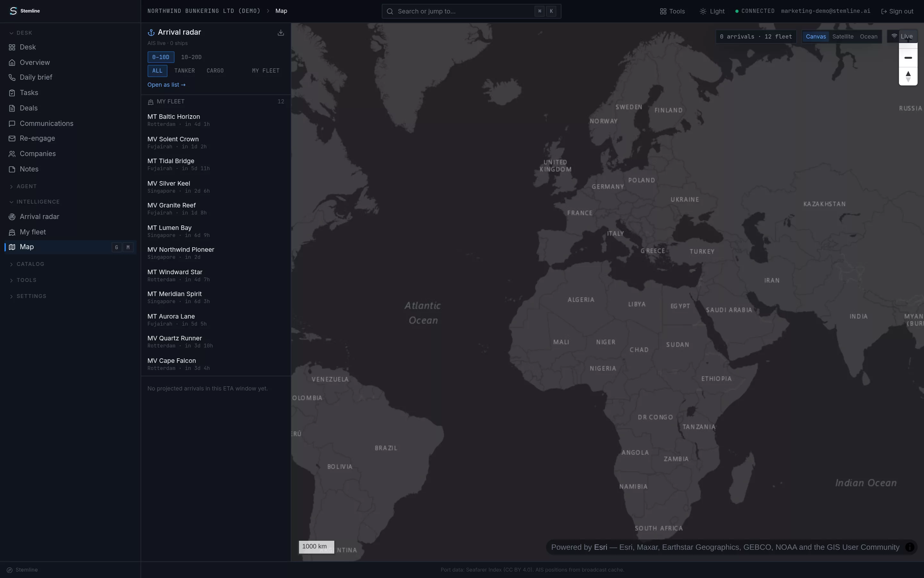The image size is (924, 578).
Task: Open Overview from the sidebar
Action: (70, 62)
